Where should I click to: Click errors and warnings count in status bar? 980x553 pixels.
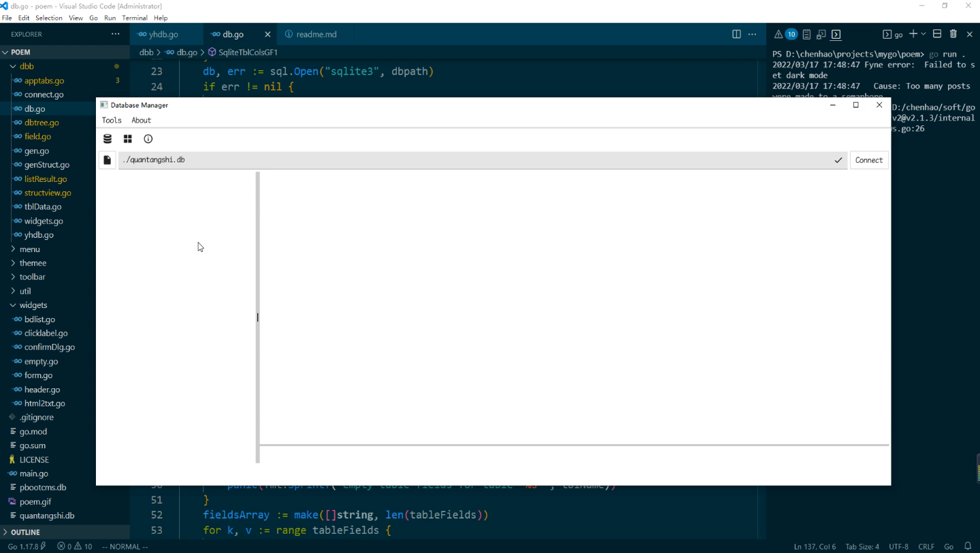click(75, 546)
